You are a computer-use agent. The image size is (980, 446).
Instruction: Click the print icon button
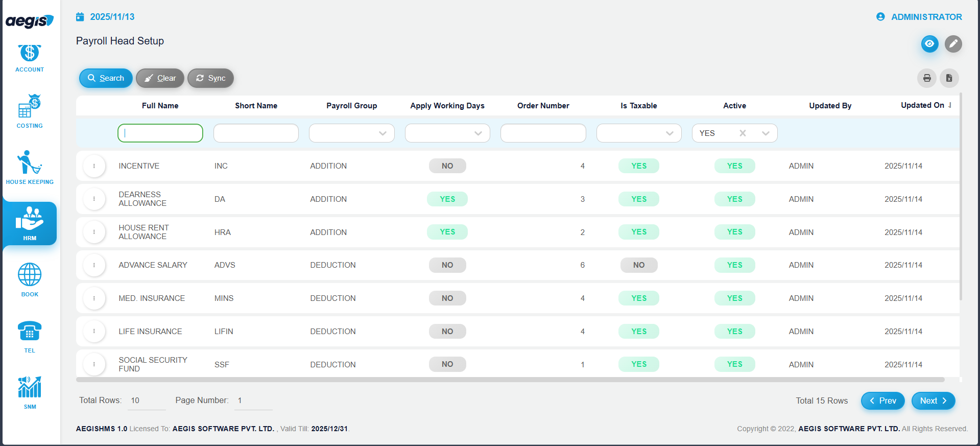[926, 78]
